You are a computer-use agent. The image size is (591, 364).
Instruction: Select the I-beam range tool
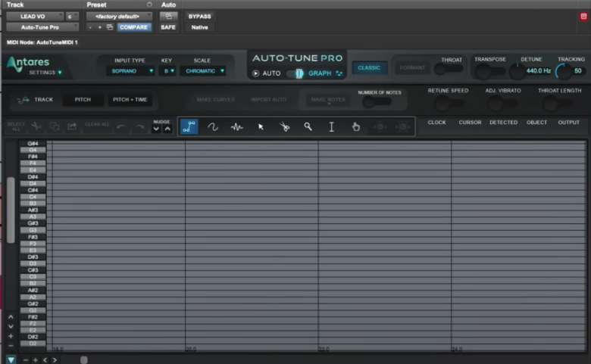coord(332,127)
